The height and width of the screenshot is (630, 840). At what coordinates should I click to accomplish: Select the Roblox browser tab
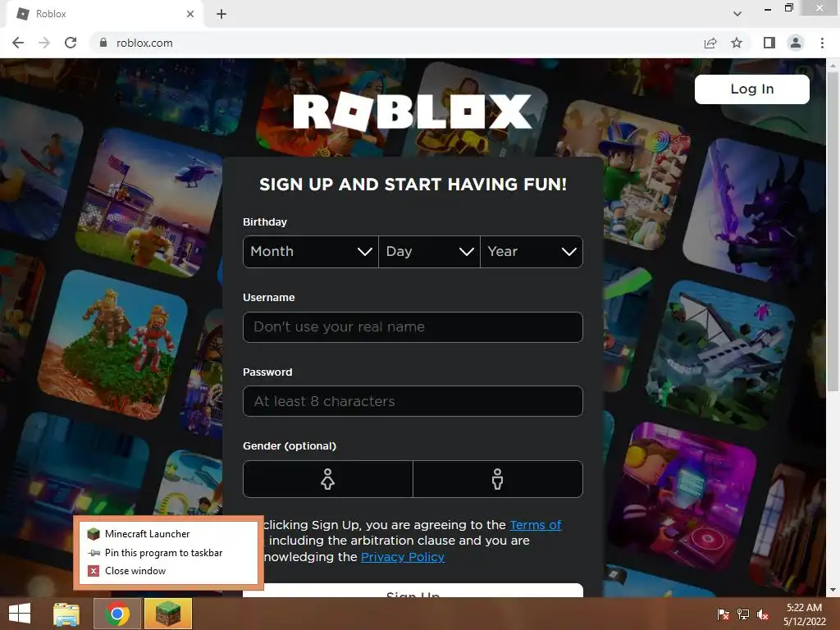tap(105, 14)
